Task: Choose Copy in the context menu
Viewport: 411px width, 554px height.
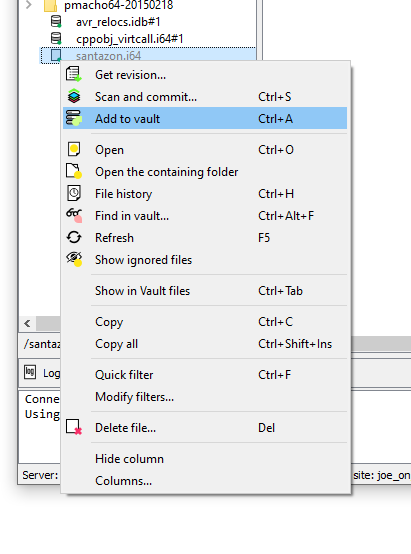Action: (x=205, y=322)
